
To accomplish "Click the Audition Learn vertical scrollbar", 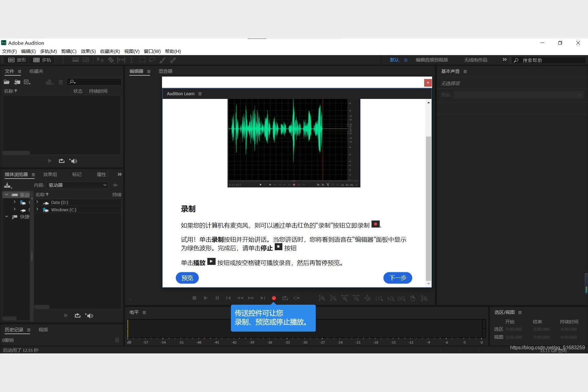I will pyautogui.click(x=428, y=208).
